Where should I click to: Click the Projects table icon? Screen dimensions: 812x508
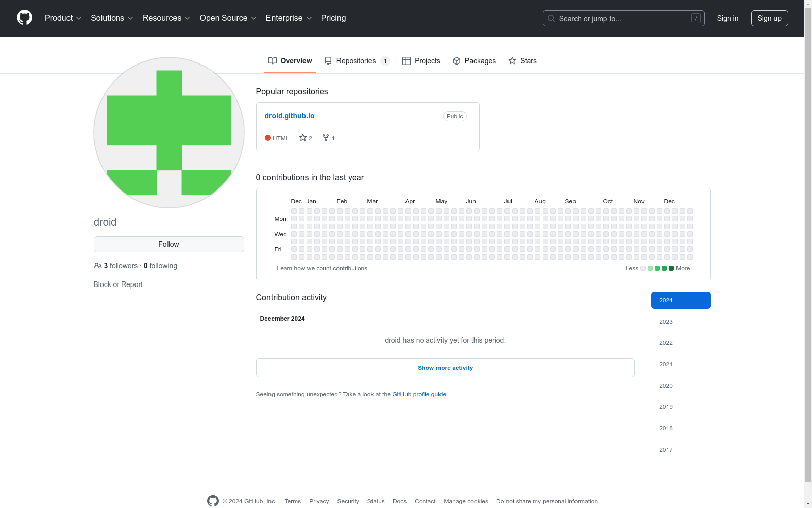(x=407, y=61)
